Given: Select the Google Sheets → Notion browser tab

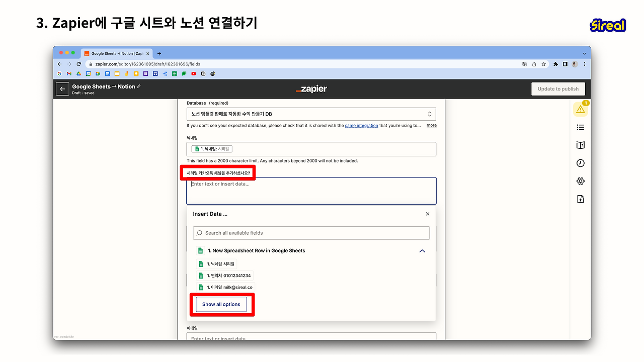Looking at the screenshot, I should point(117,53).
